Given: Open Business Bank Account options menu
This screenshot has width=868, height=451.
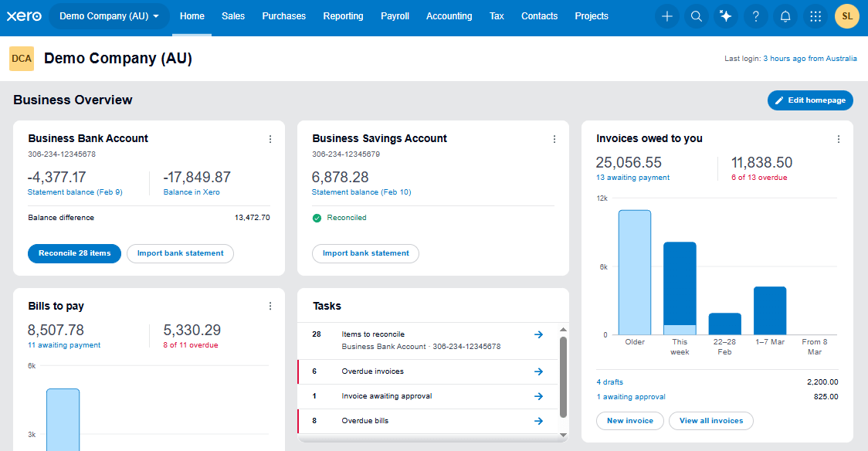Looking at the screenshot, I should pos(270,139).
